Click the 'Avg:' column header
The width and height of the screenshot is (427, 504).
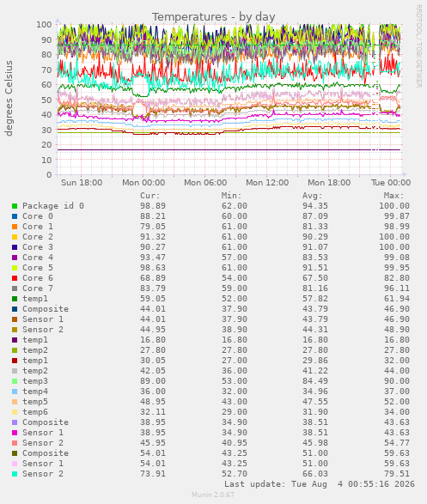coord(312,196)
